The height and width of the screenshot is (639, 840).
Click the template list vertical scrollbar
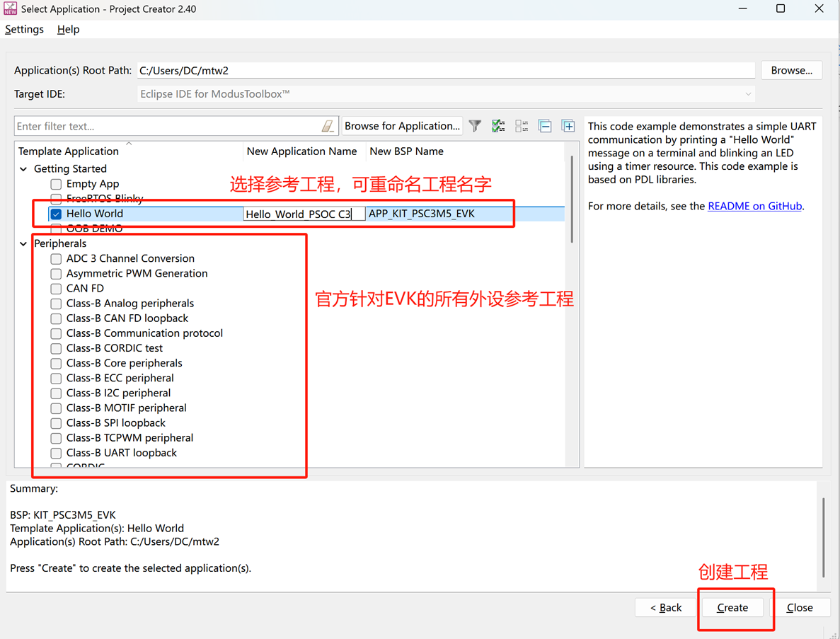[572, 198]
